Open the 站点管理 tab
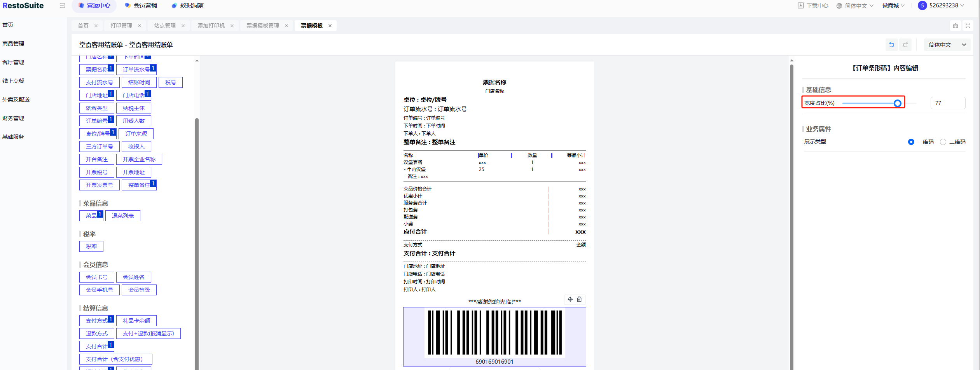Viewport: 980px width, 370px height. pyautogui.click(x=165, y=26)
